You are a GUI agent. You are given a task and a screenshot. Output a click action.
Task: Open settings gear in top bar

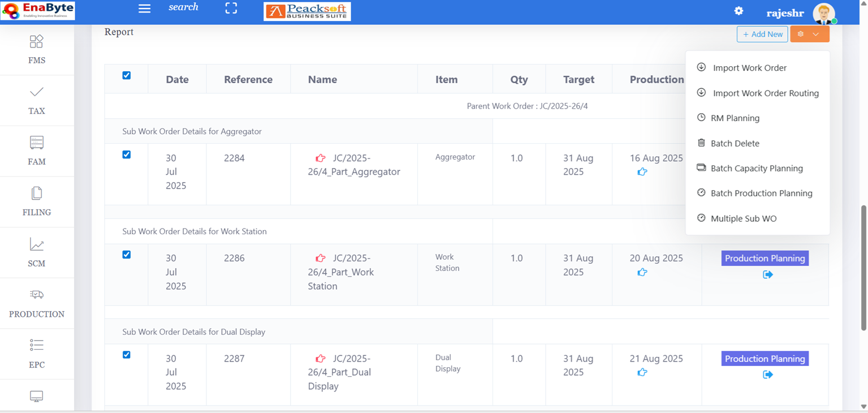(x=739, y=11)
